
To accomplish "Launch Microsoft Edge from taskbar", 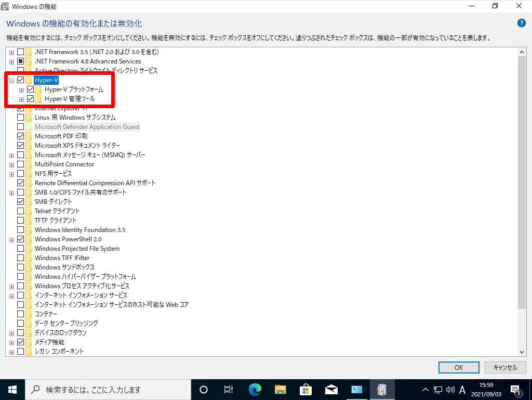I will point(255,390).
